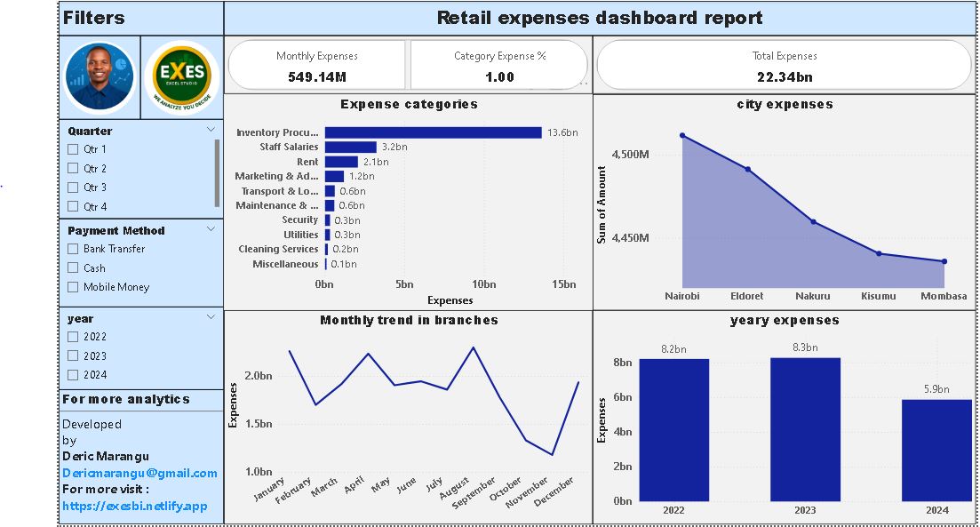Viewport: 980px width, 527px height.
Task: Select the Inventory Procurement expense bar
Action: pyautogui.click(x=435, y=132)
